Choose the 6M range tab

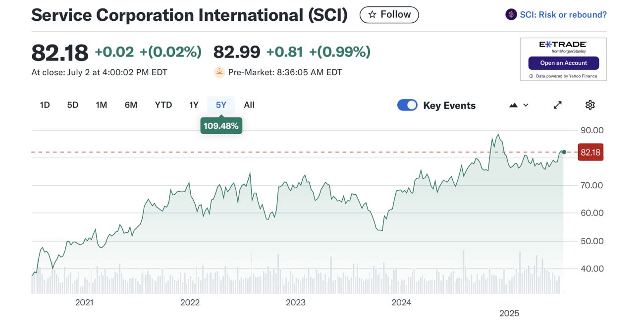click(x=131, y=105)
